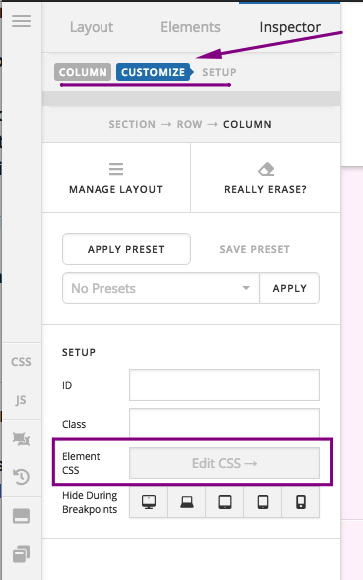Image resolution: width=363 pixels, height=580 pixels.
Task: Open the global JS editor
Action: [x=21, y=399]
